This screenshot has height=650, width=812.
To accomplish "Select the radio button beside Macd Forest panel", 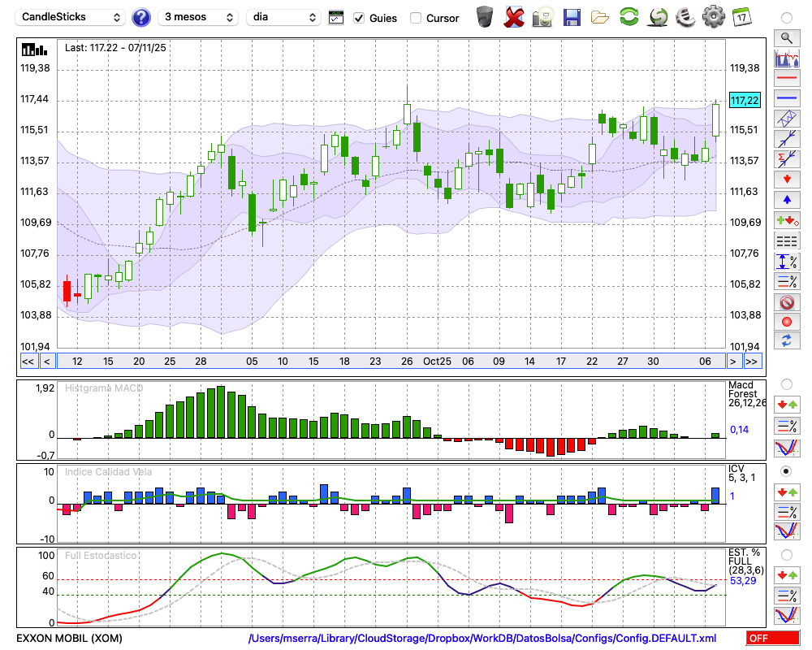I will (786, 383).
